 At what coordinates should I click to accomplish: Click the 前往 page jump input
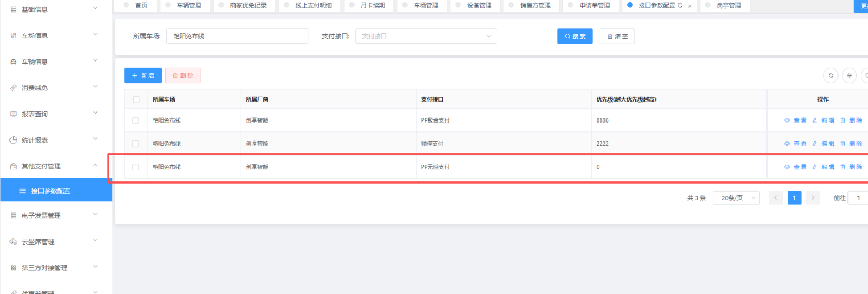858,198
